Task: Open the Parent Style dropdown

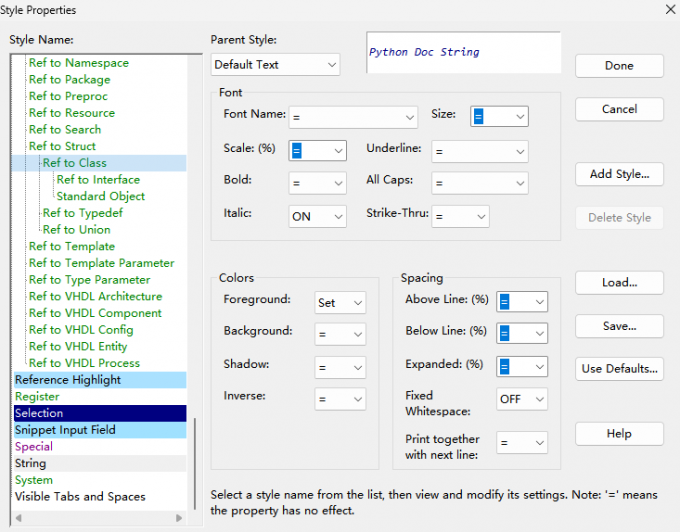Action: click(276, 65)
